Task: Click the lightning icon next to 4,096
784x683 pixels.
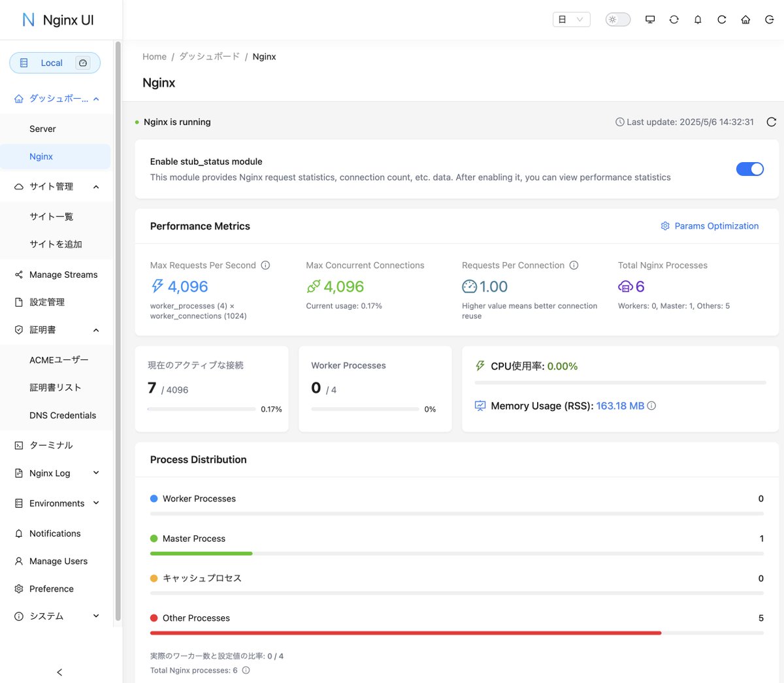Action: click(x=157, y=286)
